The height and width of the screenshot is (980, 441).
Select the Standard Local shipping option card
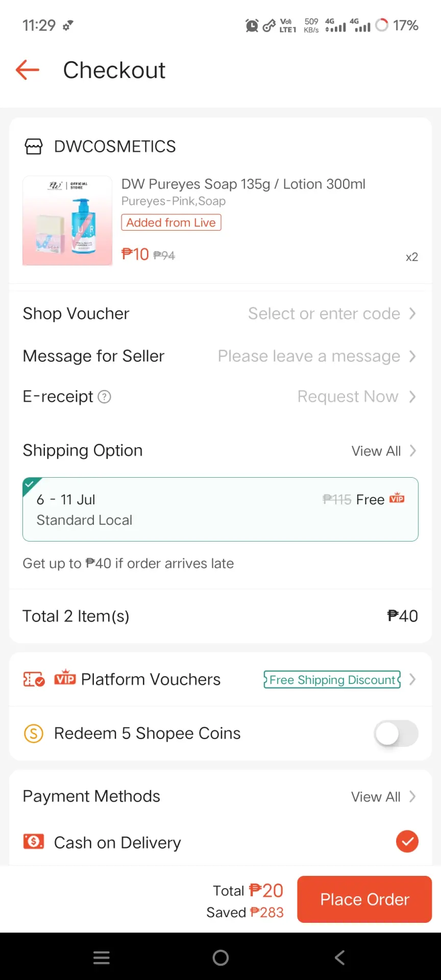pos(220,509)
